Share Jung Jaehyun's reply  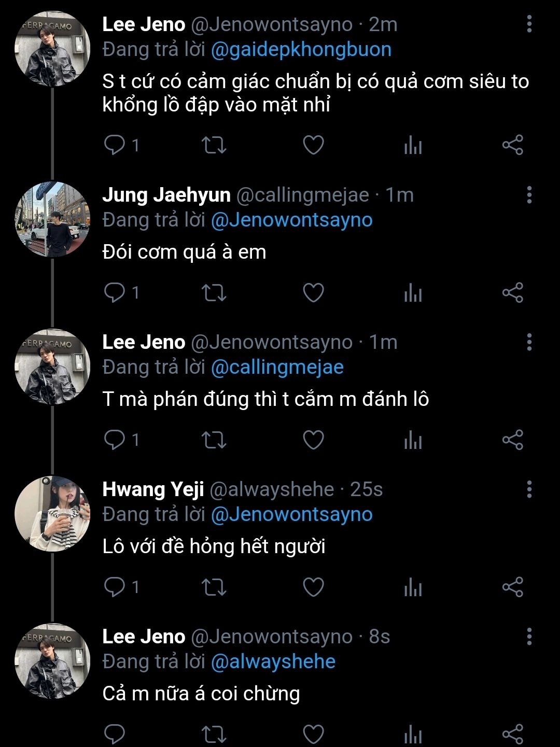click(x=513, y=293)
